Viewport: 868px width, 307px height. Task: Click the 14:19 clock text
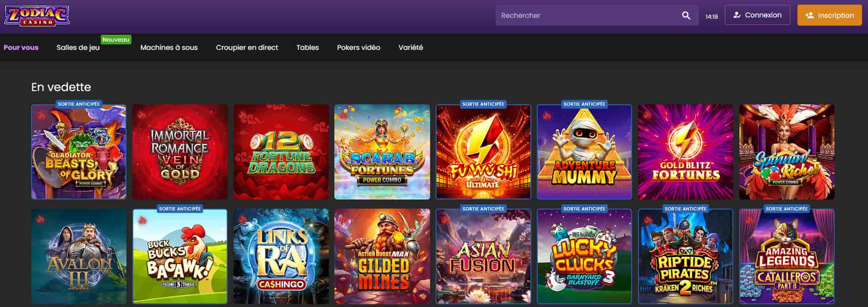(x=711, y=16)
